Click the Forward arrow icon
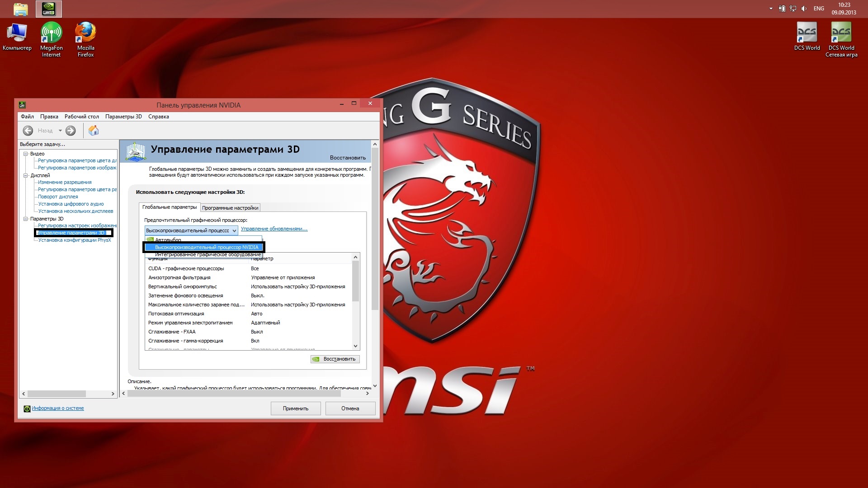 pos(71,131)
